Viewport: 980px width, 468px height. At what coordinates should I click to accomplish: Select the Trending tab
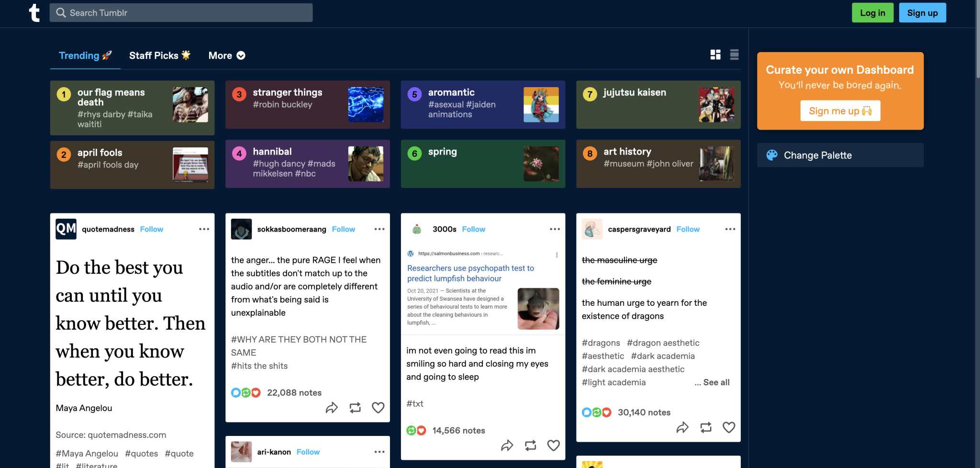85,56
